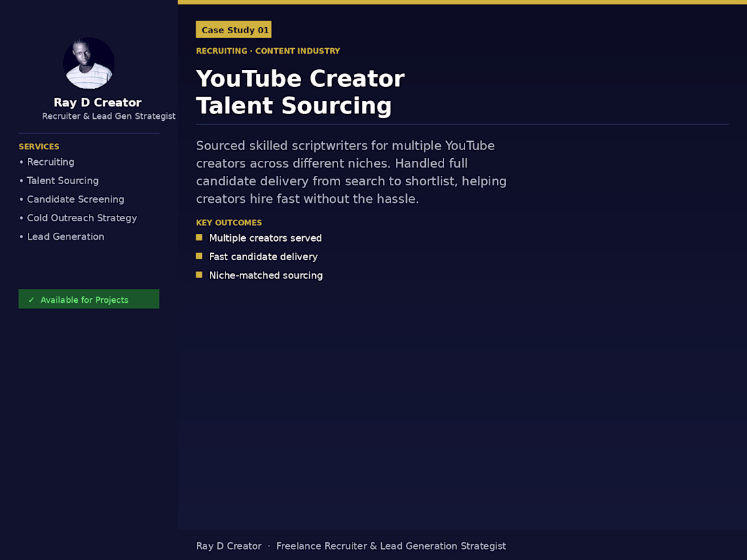This screenshot has width=747, height=560.
Task: Click 'Niche-matched sourcing' outcome
Action: click(266, 275)
